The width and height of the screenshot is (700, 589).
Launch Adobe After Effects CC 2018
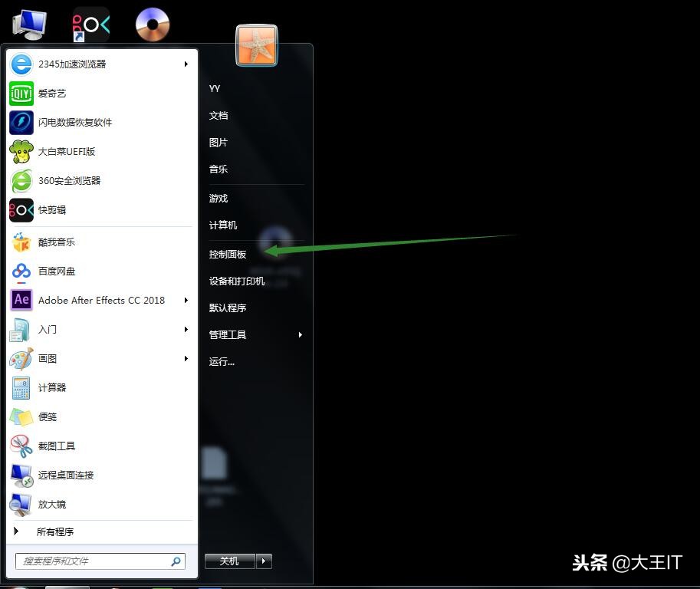pos(100,300)
